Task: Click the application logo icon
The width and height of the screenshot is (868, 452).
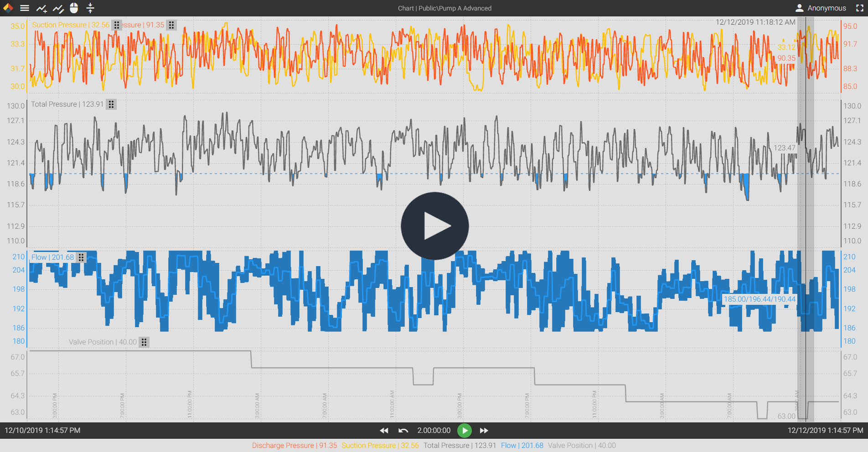Action: (x=8, y=8)
